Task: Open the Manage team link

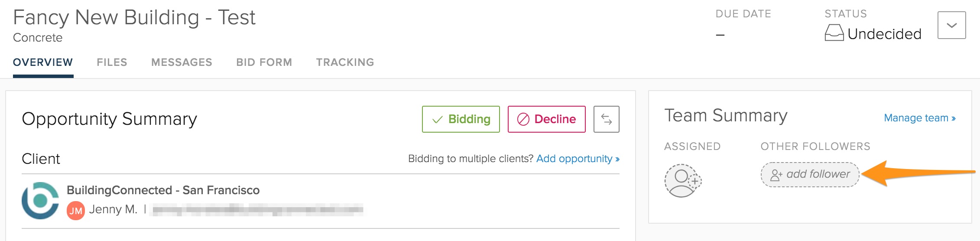Action: [x=919, y=118]
